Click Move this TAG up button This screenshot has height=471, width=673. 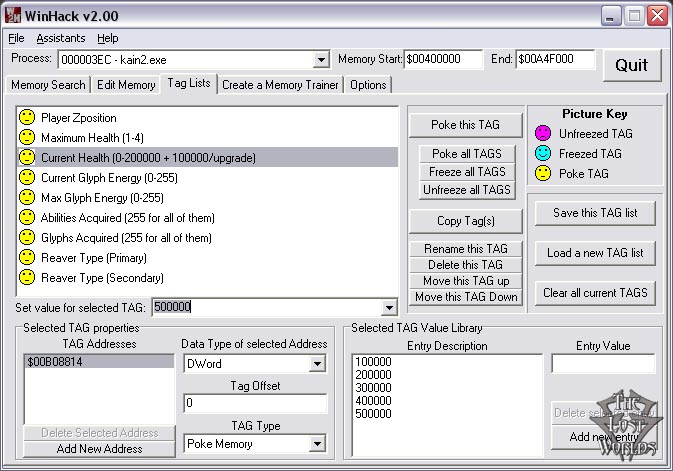pos(466,281)
